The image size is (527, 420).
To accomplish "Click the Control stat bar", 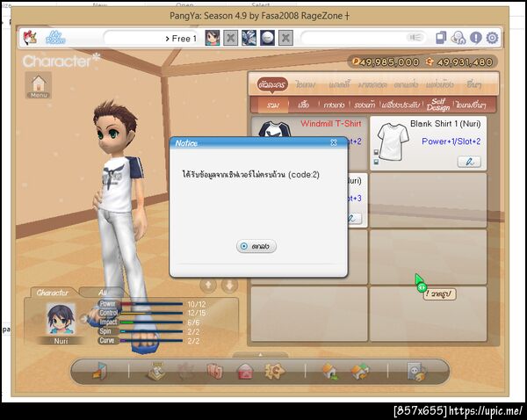I will [x=151, y=313].
